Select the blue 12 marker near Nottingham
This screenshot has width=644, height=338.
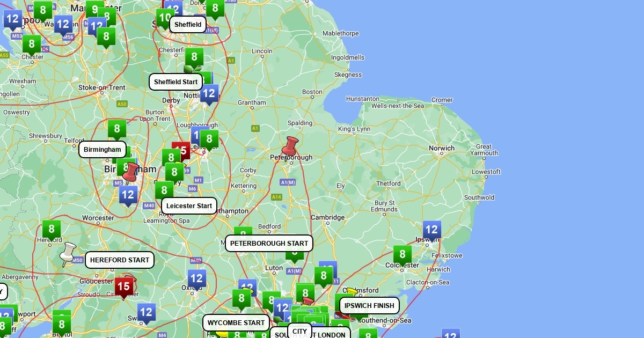click(x=209, y=94)
